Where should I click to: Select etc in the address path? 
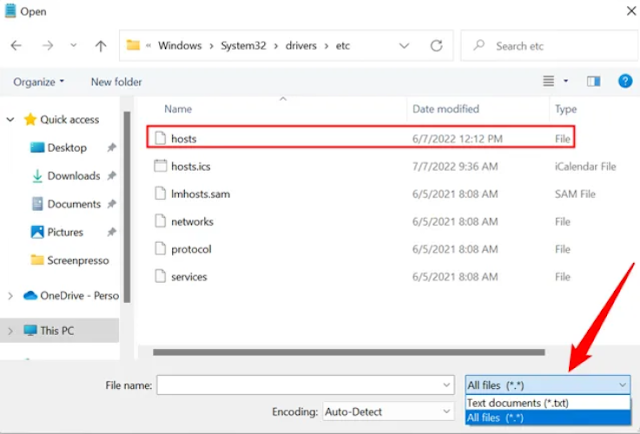click(343, 46)
